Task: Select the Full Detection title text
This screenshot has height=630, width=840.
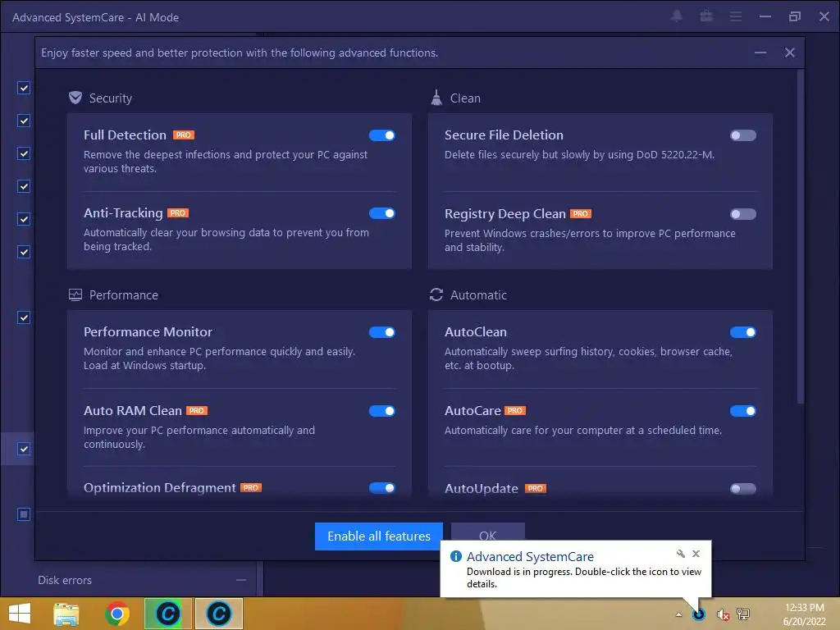Action: coord(125,135)
